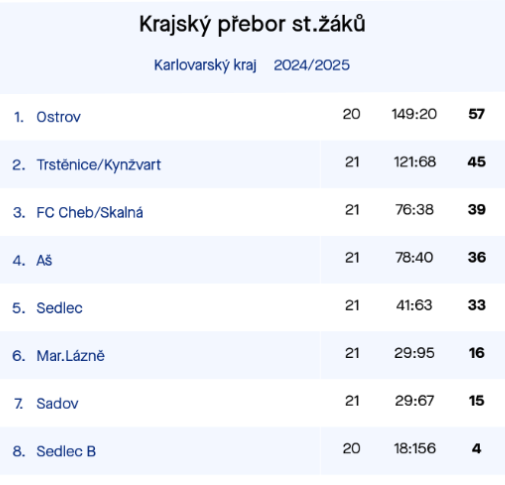Click Ostrov's 57 points value
This screenshot has height=485, width=505.
(x=476, y=114)
